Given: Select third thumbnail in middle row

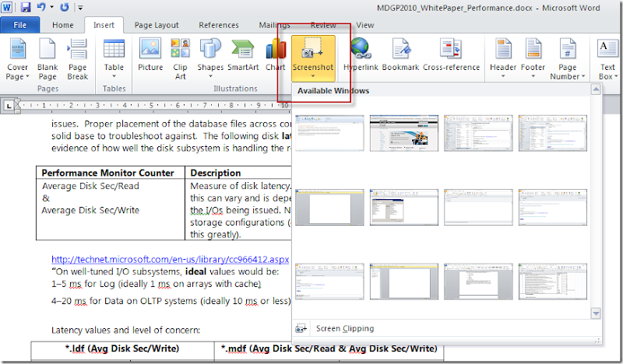Looking at the screenshot, I should tap(478, 207).
